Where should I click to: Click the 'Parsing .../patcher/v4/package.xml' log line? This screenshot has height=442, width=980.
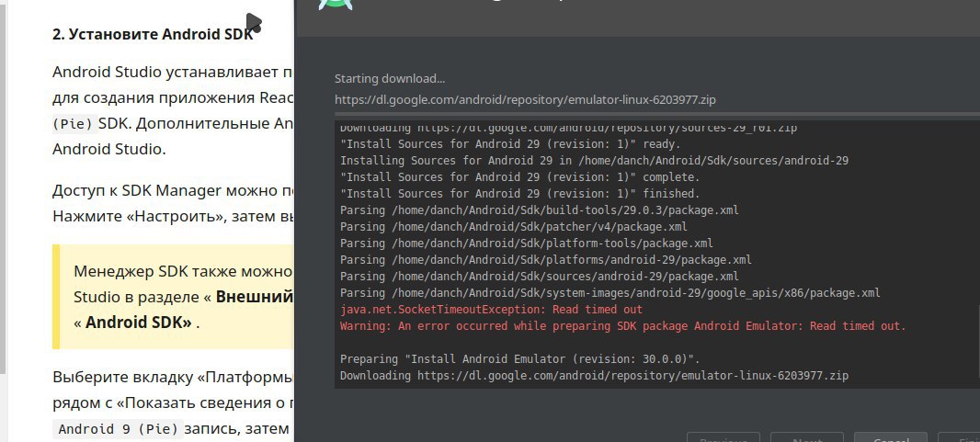coord(513,227)
